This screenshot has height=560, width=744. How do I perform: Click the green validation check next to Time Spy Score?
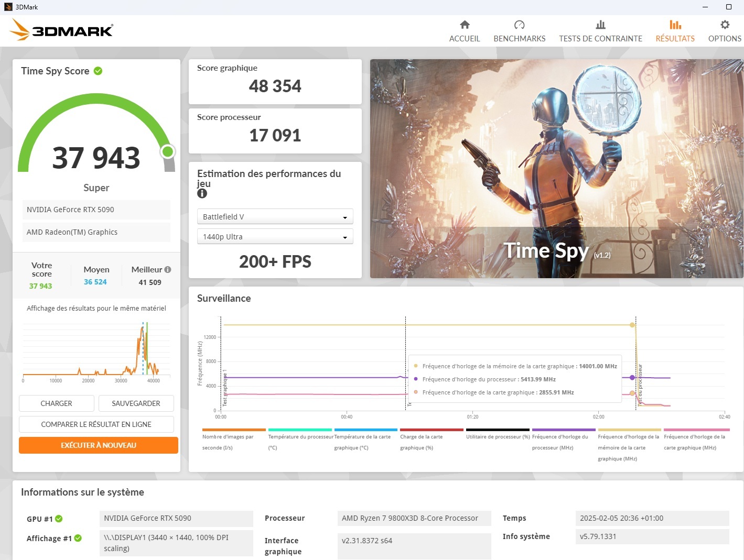[x=98, y=71]
